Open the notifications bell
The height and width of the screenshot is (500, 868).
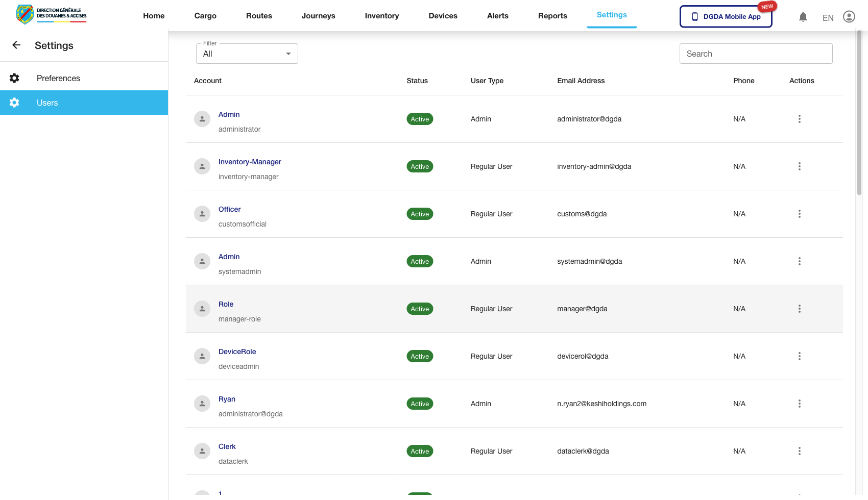pos(803,16)
